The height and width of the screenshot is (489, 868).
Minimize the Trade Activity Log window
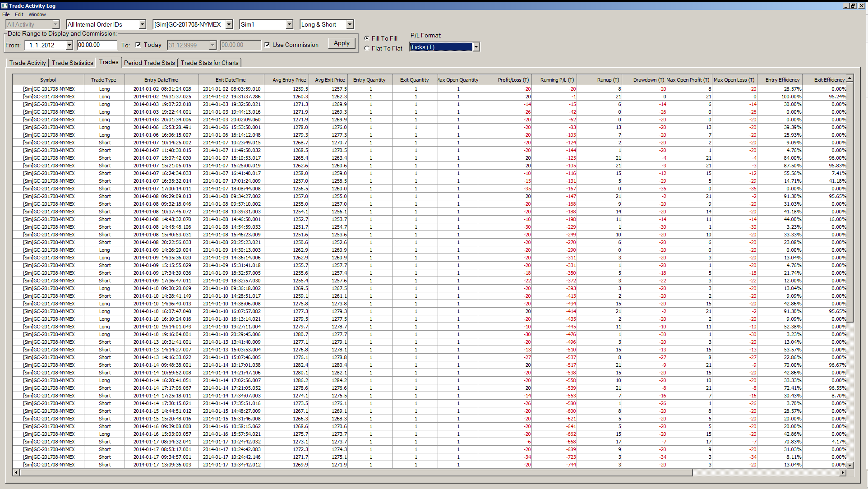click(x=846, y=5)
